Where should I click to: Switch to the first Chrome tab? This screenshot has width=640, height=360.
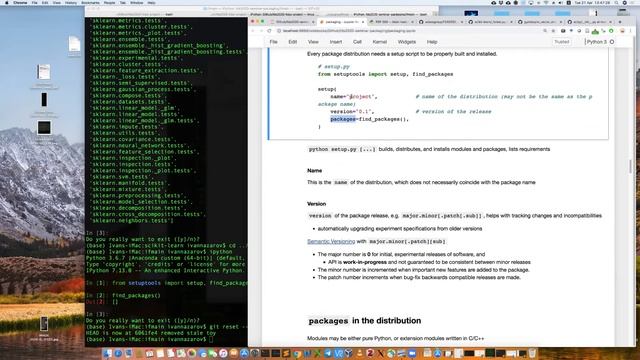point(291,22)
